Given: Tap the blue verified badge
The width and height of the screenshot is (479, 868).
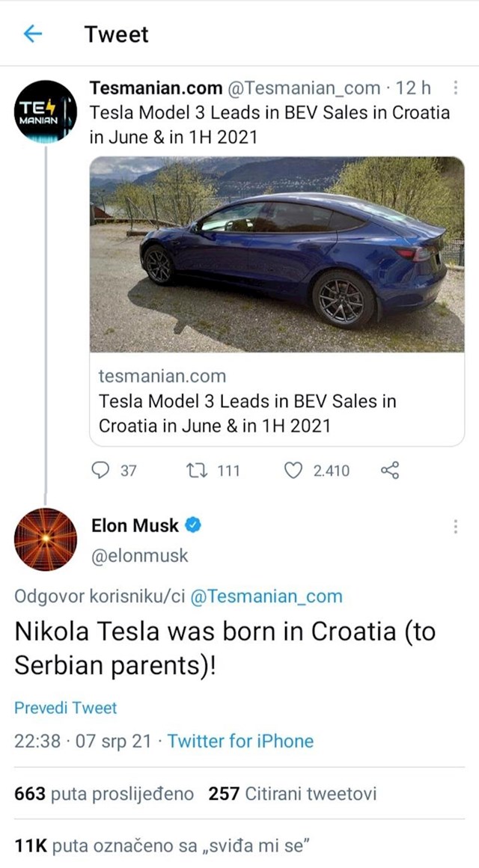Looking at the screenshot, I should [192, 525].
